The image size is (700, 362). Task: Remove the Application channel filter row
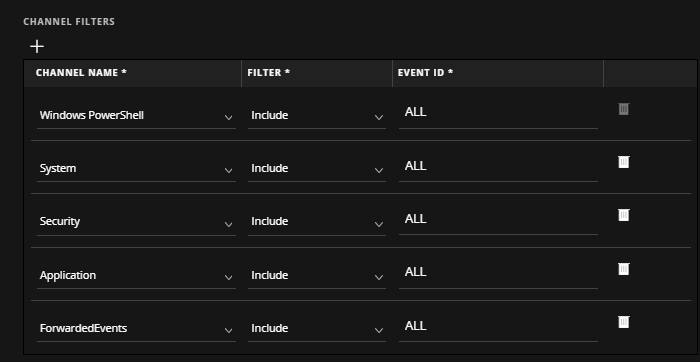point(624,269)
